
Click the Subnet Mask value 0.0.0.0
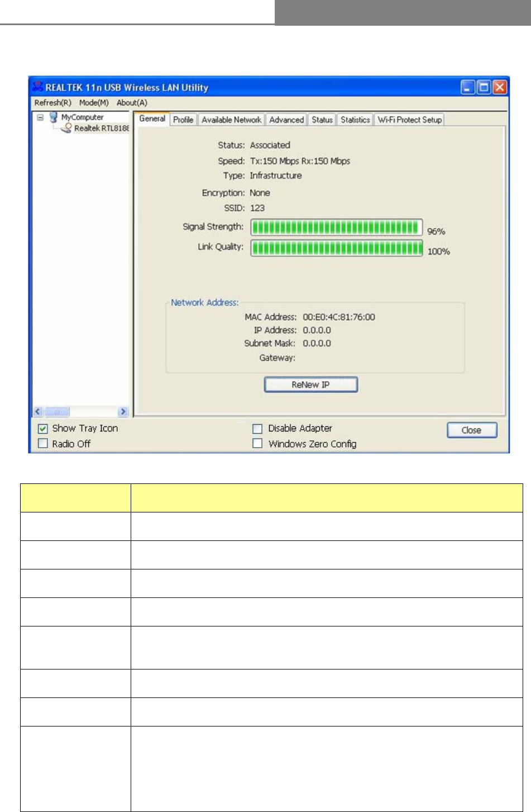tap(317, 344)
